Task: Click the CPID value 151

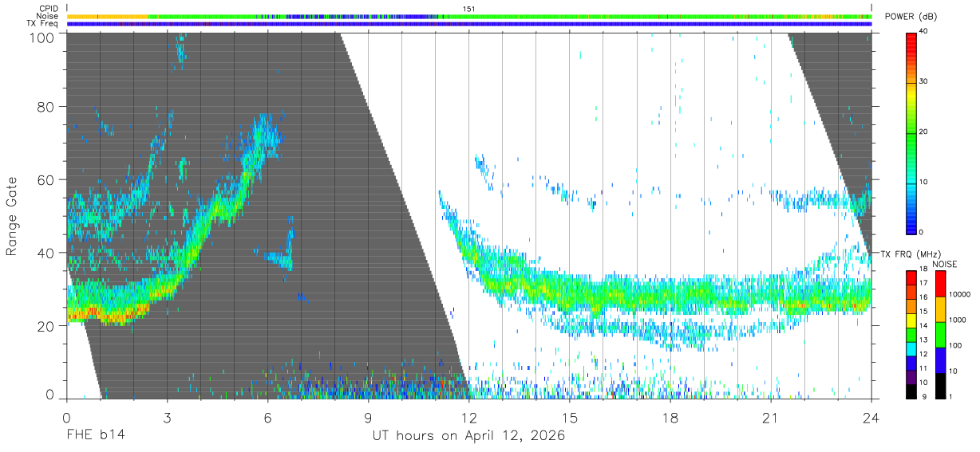Action: (x=468, y=9)
